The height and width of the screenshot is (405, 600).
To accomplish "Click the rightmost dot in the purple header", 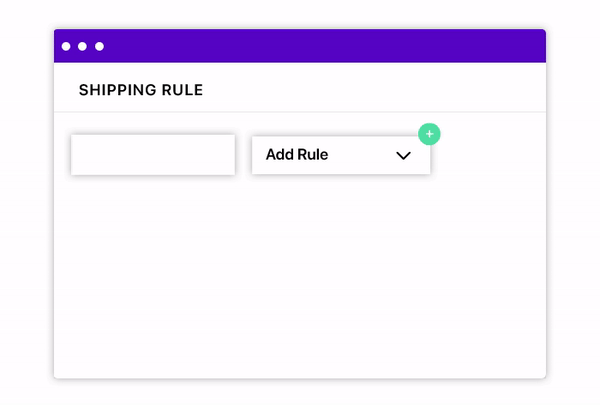I will click(x=99, y=46).
